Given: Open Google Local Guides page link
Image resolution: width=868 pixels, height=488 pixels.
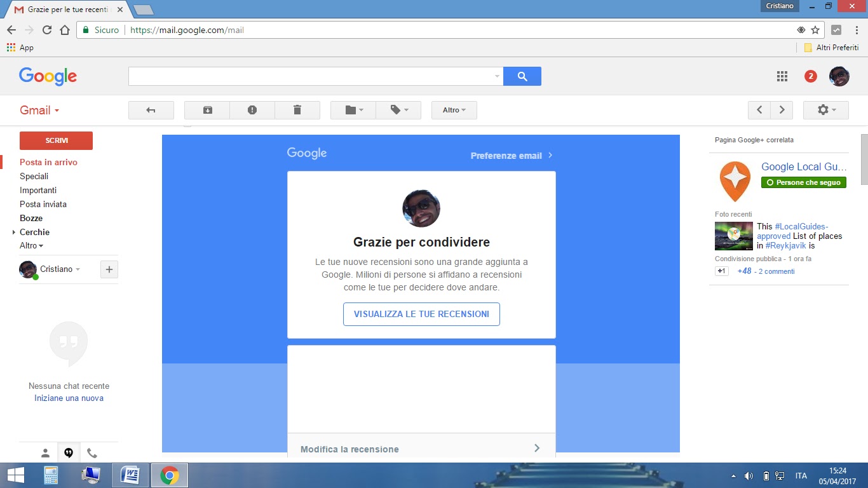Looking at the screenshot, I should (804, 166).
